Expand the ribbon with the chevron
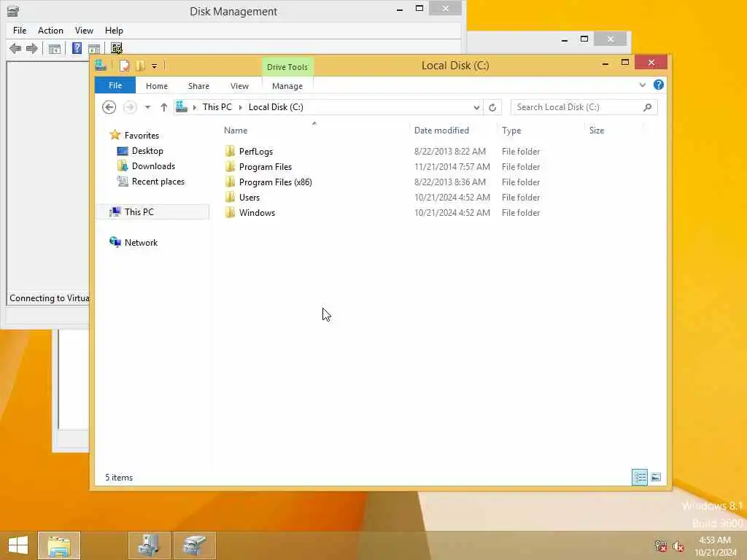Viewport: 747px width, 560px height. click(642, 85)
